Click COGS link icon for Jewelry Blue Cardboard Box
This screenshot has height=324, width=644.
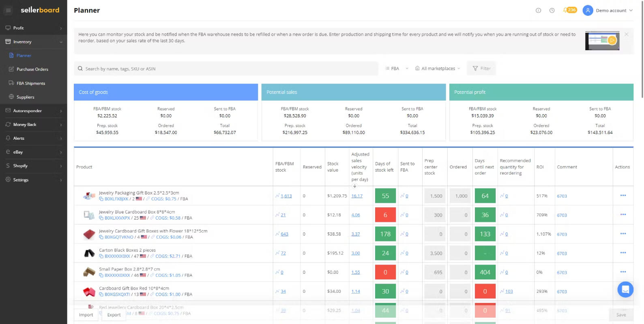pyautogui.click(x=152, y=218)
